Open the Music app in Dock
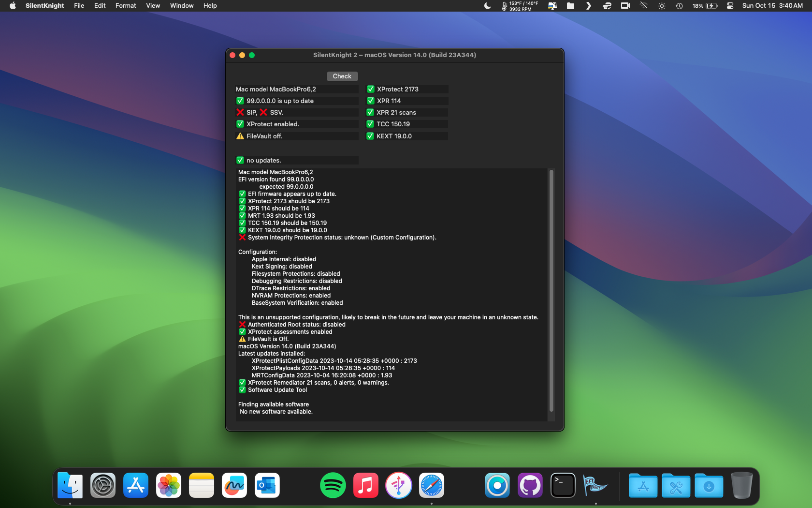This screenshot has height=508, width=812. click(366, 485)
